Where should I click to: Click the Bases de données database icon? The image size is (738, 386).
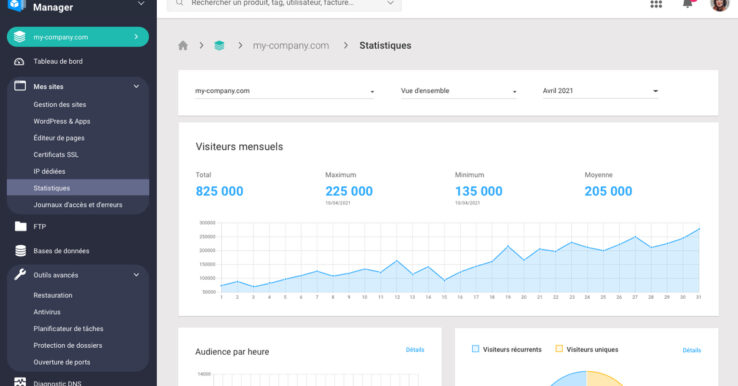20,251
